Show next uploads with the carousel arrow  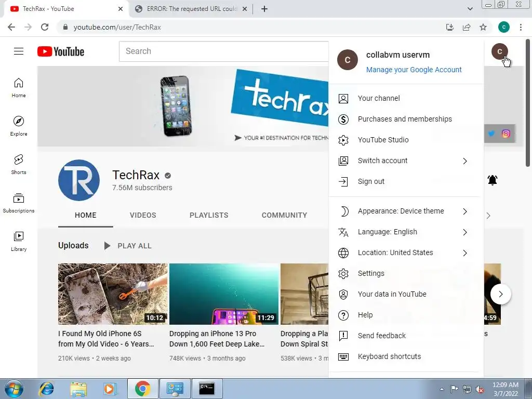(500, 294)
